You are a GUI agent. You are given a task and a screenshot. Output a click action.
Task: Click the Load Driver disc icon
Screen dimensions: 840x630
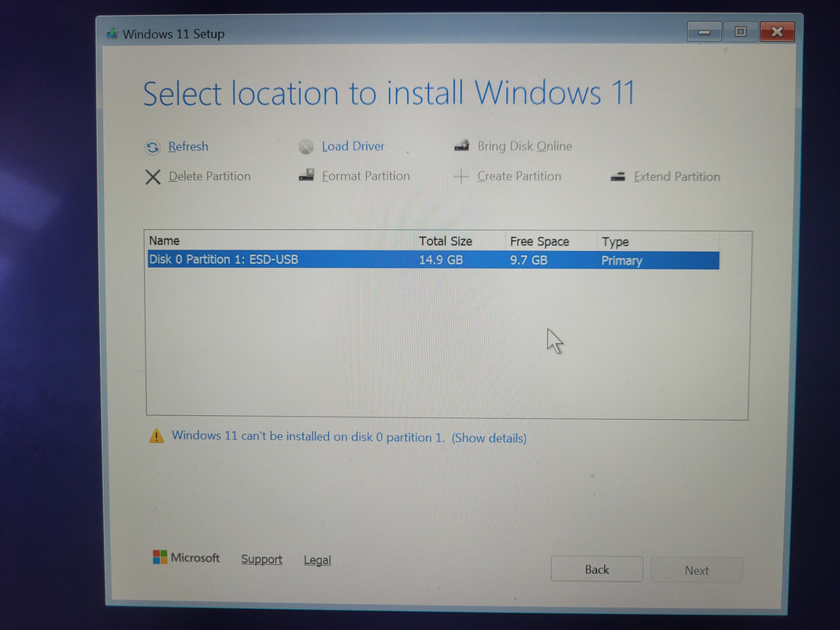[306, 146]
